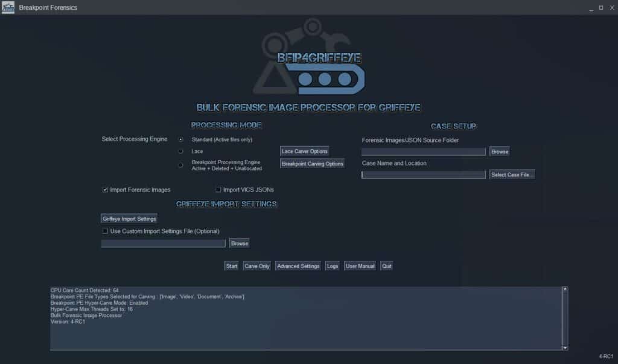
Task: Focus the Forensic Images/JSON Source Folder field
Action: pyautogui.click(x=424, y=152)
